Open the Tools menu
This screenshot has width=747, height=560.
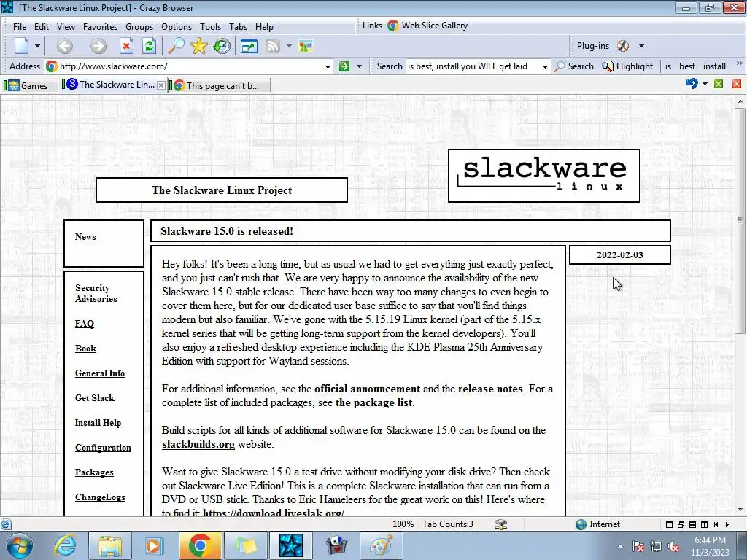(x=210, y=27)
